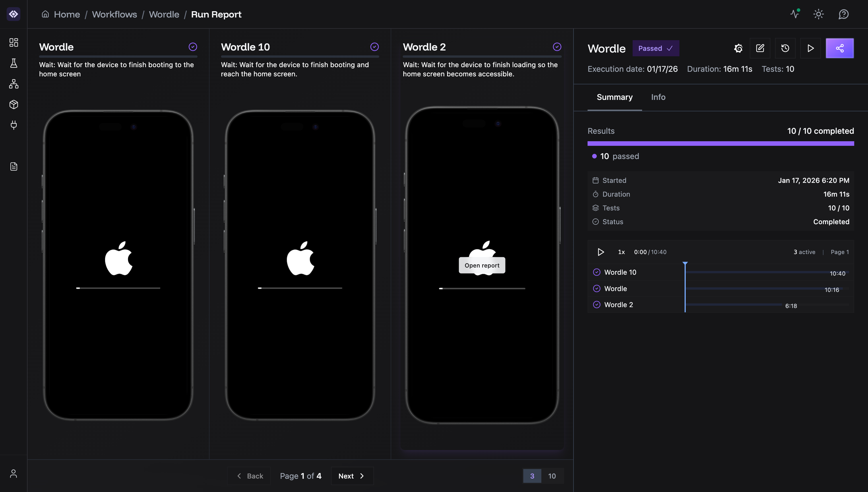Toggle the passed status check on Wordle 10 card
This screenshot has width=868, height=492.
tap(374, 47)
